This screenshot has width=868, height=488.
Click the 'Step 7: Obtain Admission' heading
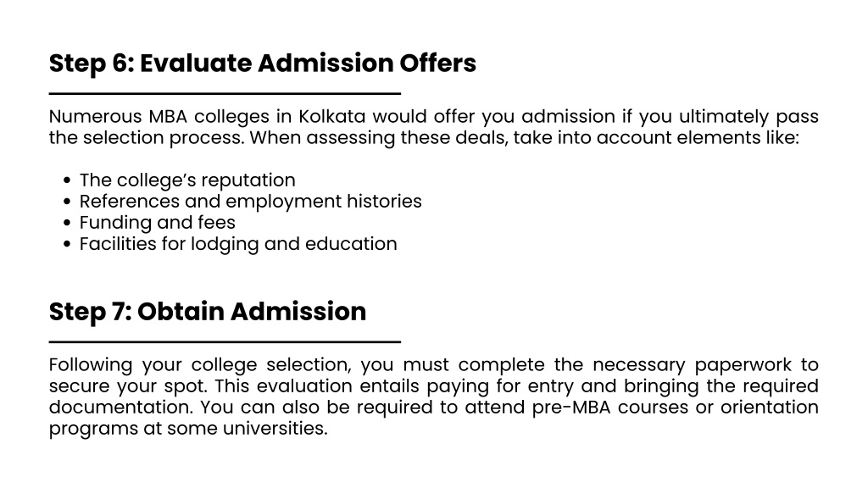click(x=208, y=312)
